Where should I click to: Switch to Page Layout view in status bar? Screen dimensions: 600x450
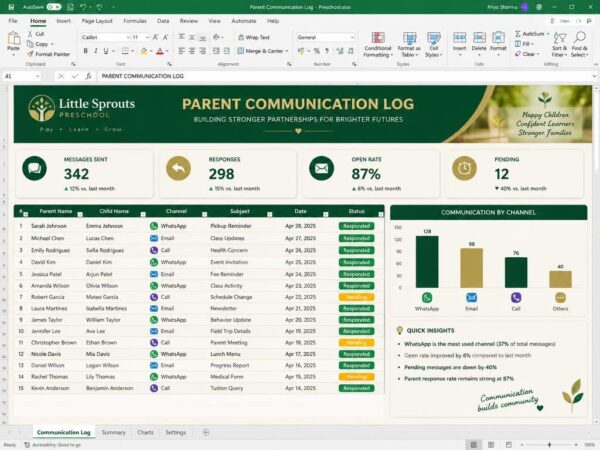(x=491, y=445)
